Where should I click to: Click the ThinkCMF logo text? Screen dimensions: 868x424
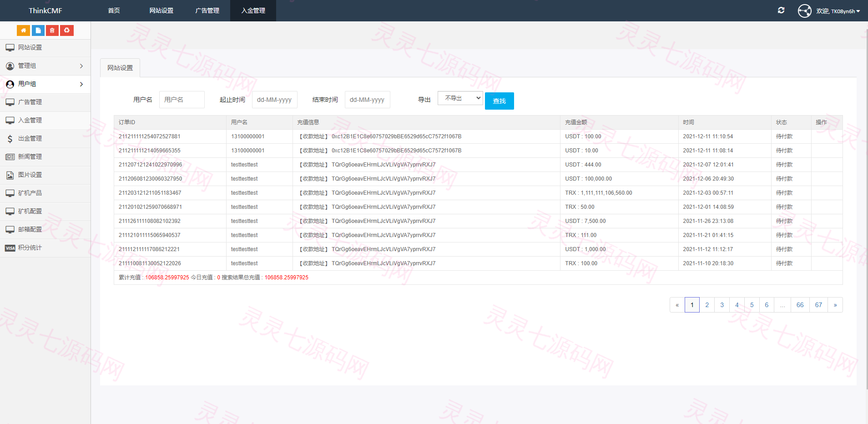tap(45, 10)
